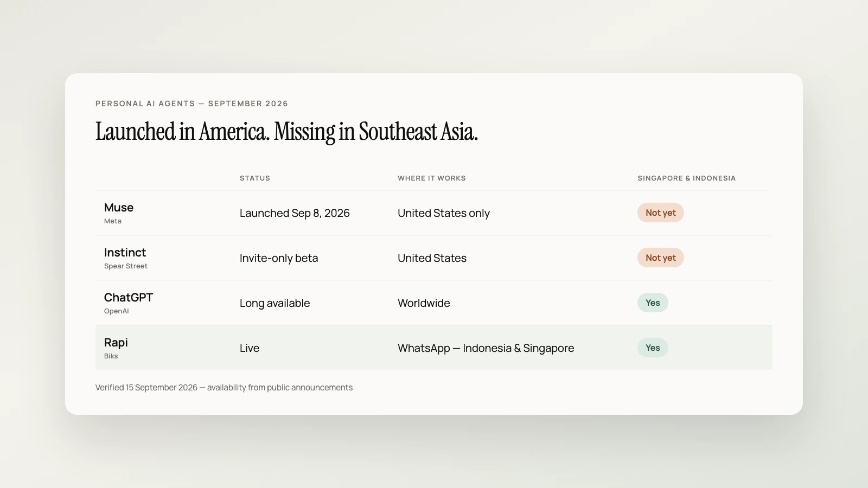Click the "Yes" badge in the ChatGPT row
This screenshot has width=868, height=488.
click(653, 303)
